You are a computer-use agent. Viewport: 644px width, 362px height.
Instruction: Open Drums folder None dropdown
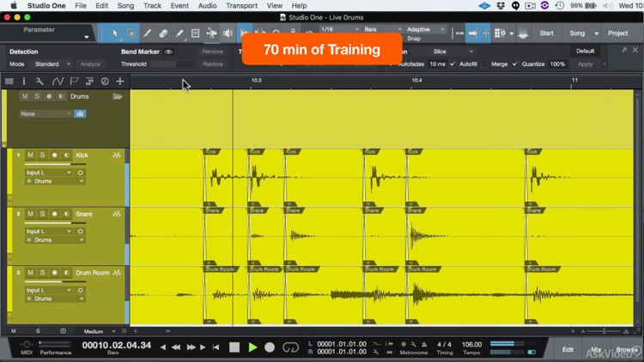pos(46,114)
